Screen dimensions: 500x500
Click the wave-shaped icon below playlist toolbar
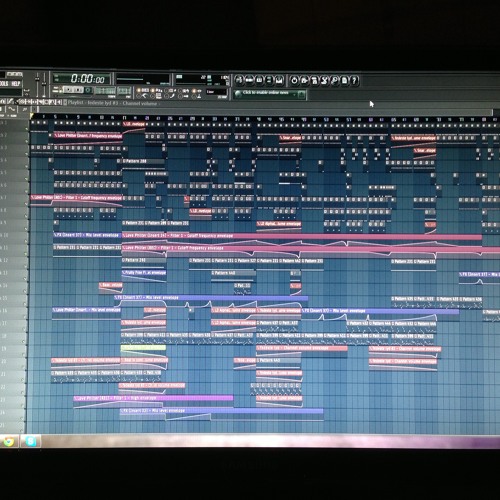pyautogui.click(x=11, y=109)
